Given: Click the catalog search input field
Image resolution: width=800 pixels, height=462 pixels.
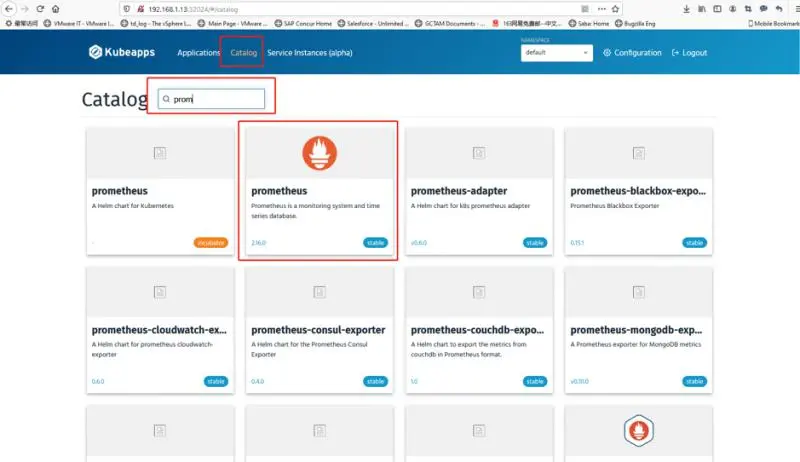Looking at the screenshot, I should point(211,99).
